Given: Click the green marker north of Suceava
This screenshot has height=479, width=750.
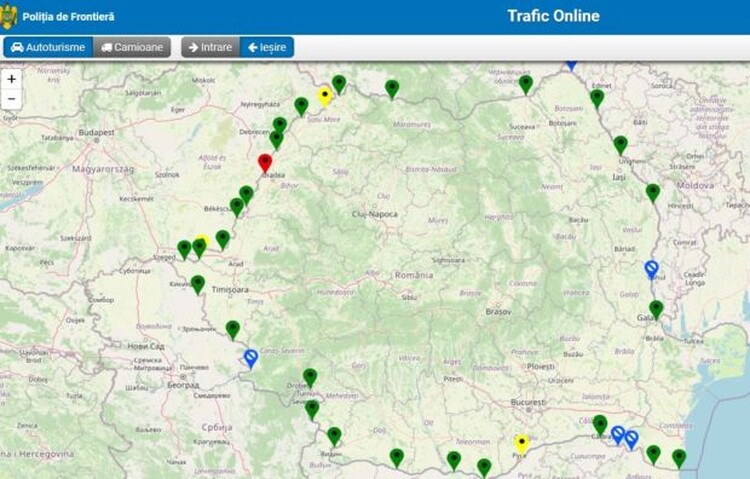Looking at the screenshot, I should (526, 84).
